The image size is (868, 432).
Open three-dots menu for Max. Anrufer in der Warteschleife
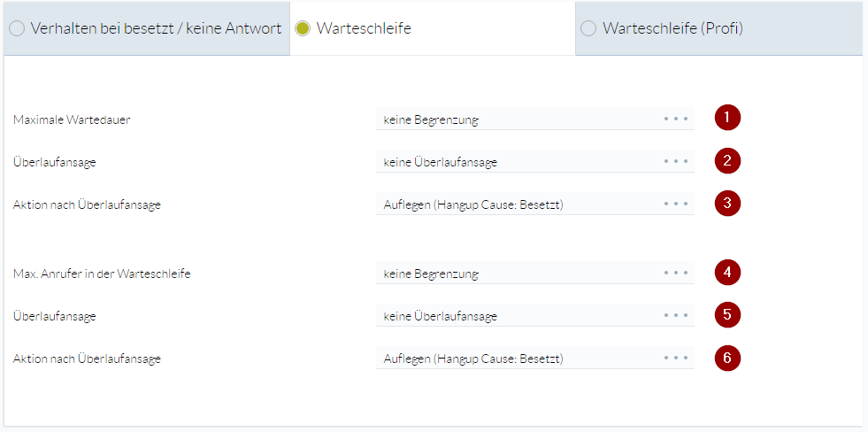pos(676,273)
